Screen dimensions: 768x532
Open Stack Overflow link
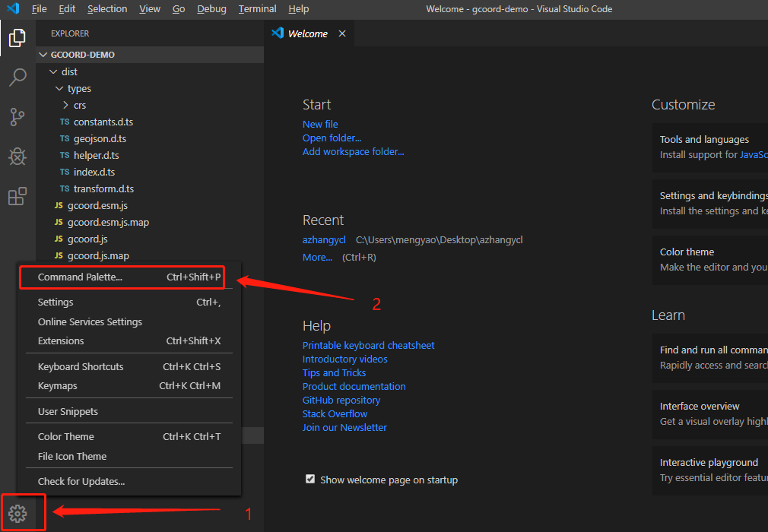pos(335,413)
